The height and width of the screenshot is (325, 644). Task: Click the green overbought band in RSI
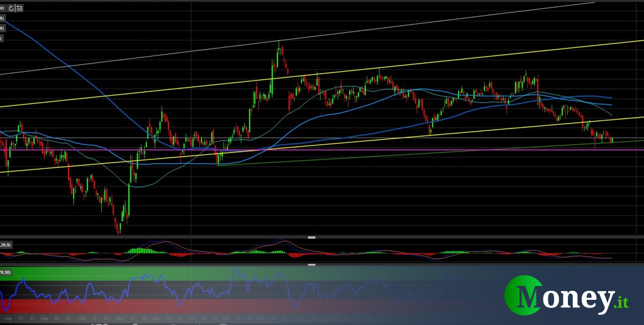click(189, 273)
